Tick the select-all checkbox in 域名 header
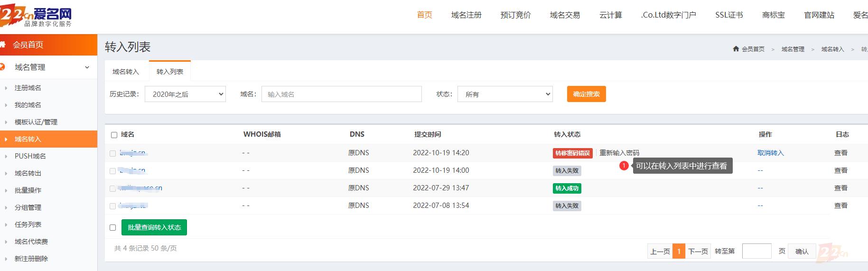 coord(114,135)
